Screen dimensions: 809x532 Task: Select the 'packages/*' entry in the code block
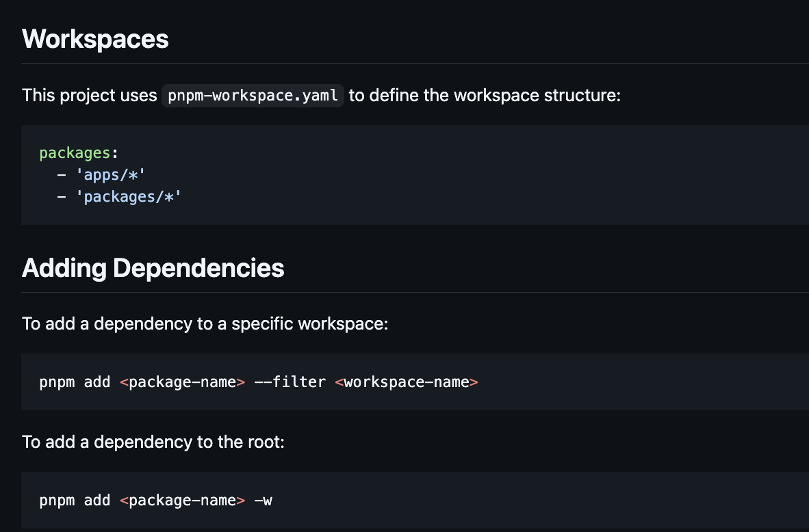pos(129,196)
